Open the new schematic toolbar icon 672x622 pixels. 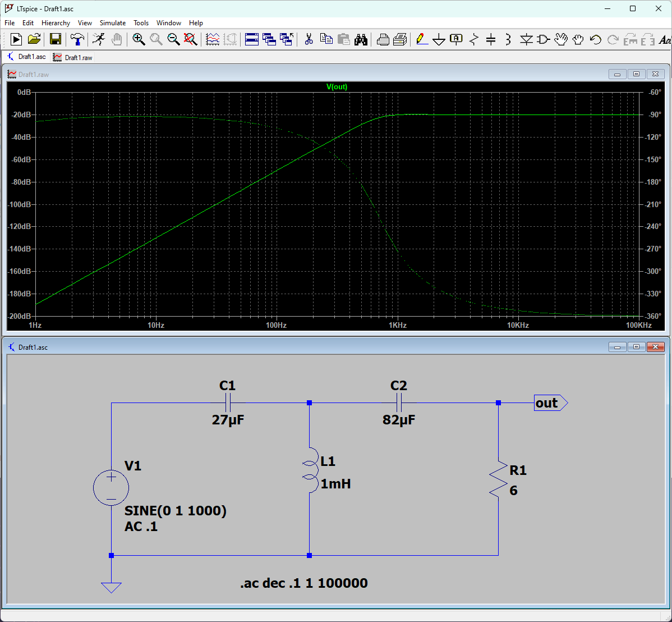coord(16,39)
